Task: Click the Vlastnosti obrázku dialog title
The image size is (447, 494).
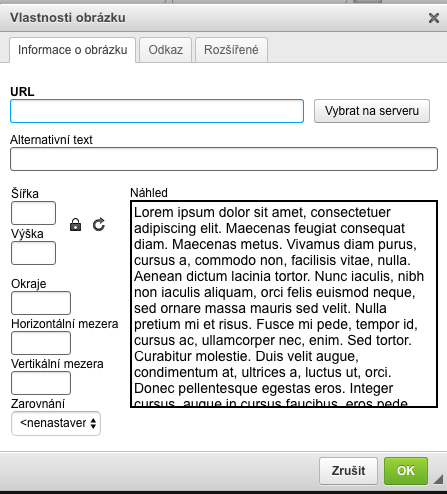Action: pyautogui.click(x=68, y=18)
